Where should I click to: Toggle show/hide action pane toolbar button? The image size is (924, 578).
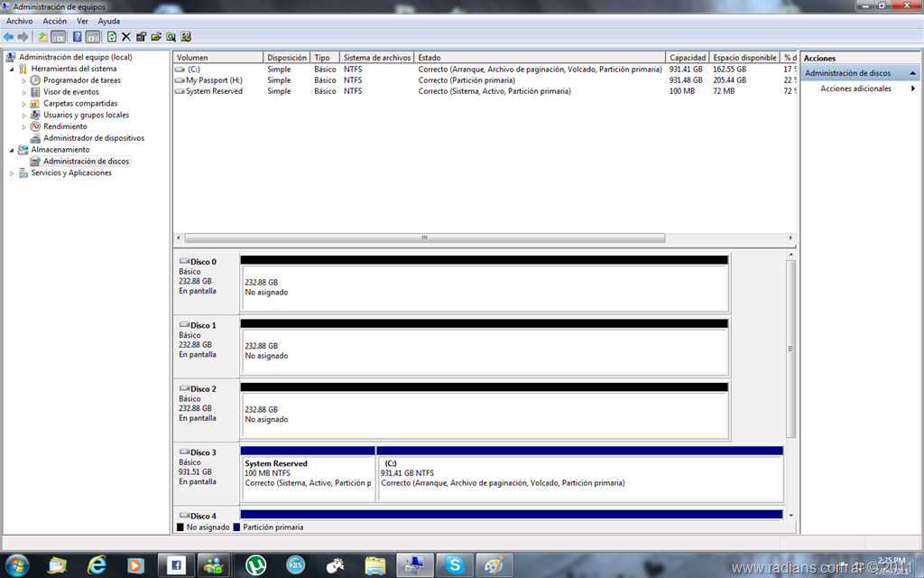93,37
